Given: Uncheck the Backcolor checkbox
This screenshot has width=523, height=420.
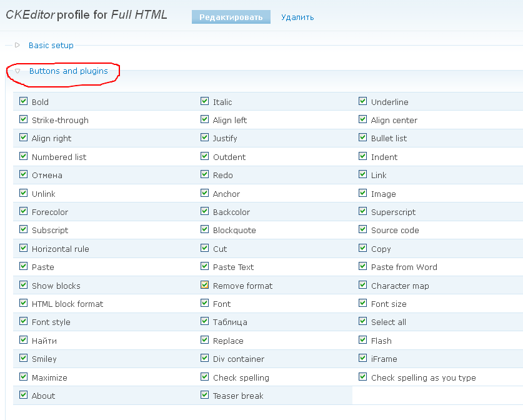Looking at the screenshot, I should [204, 211].
